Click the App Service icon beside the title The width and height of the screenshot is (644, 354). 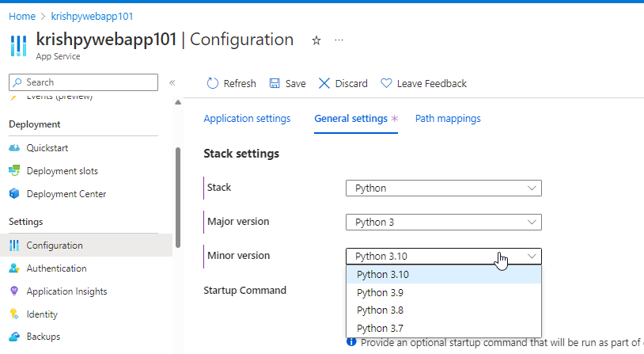(x=18, y=46)
